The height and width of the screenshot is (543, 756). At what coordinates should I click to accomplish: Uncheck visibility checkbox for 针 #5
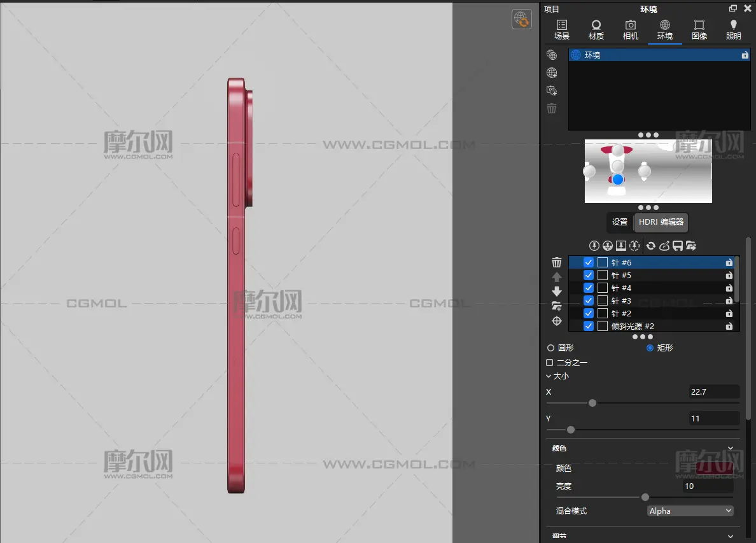[589, 275]
